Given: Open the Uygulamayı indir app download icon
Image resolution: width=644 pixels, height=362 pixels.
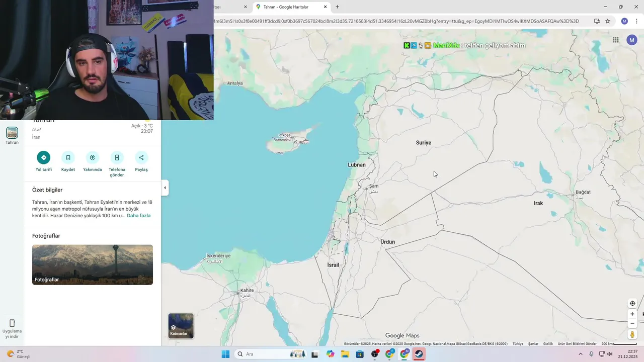Looking at the screenshot, I should click(x=12, y=323).
